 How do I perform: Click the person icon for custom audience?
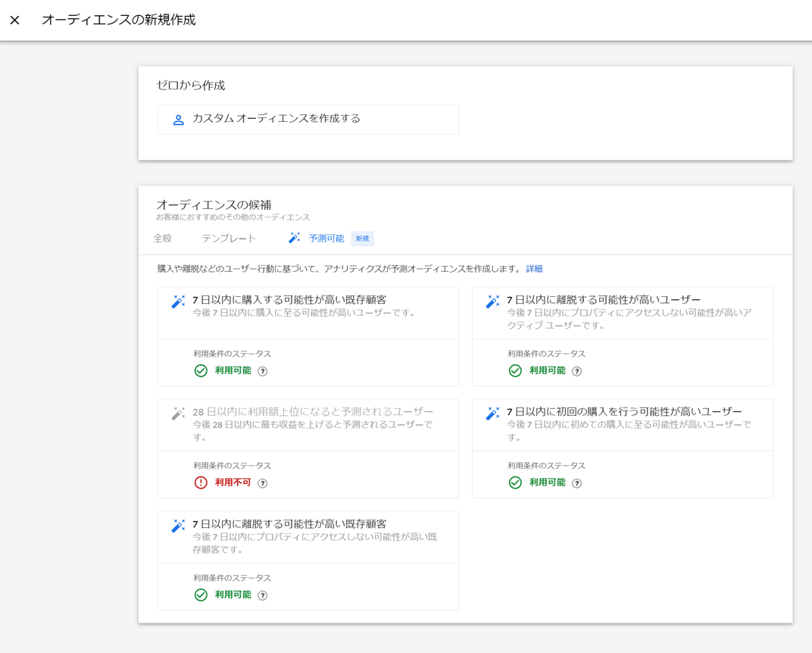(x=178, y=120)
